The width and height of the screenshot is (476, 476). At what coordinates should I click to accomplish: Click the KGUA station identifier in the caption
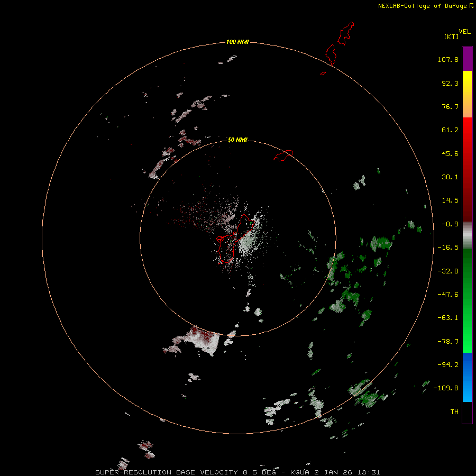click(x=300, y=472)
